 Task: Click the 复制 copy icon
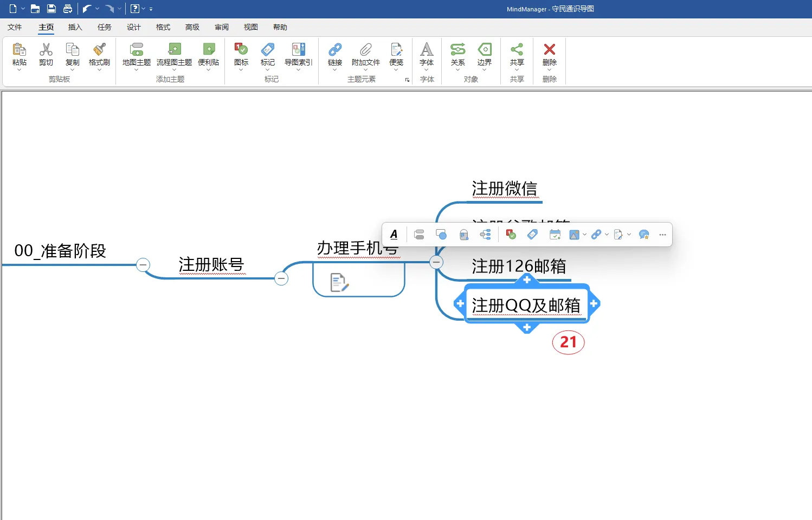coord(72,49)
